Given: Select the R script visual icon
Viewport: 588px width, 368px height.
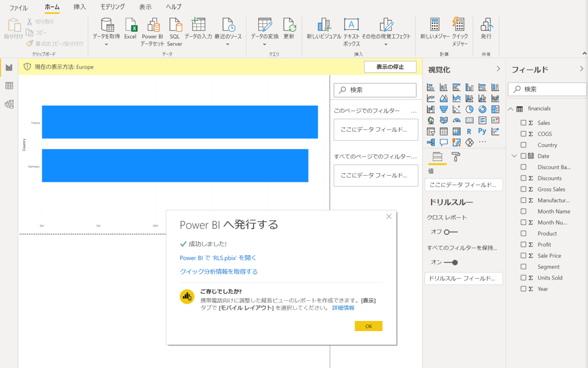Looking at the screenshot, I should [469, 131].
